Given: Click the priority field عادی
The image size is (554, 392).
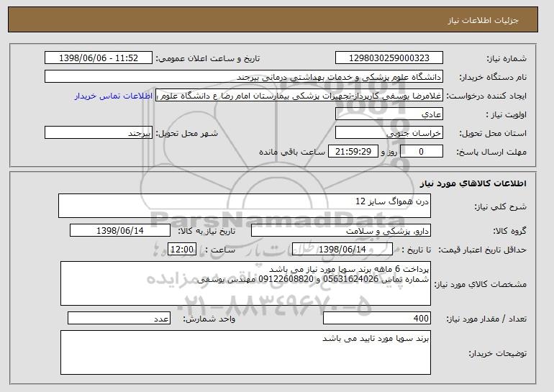Looking at the screenshot, I should click(x=389, y=114).
